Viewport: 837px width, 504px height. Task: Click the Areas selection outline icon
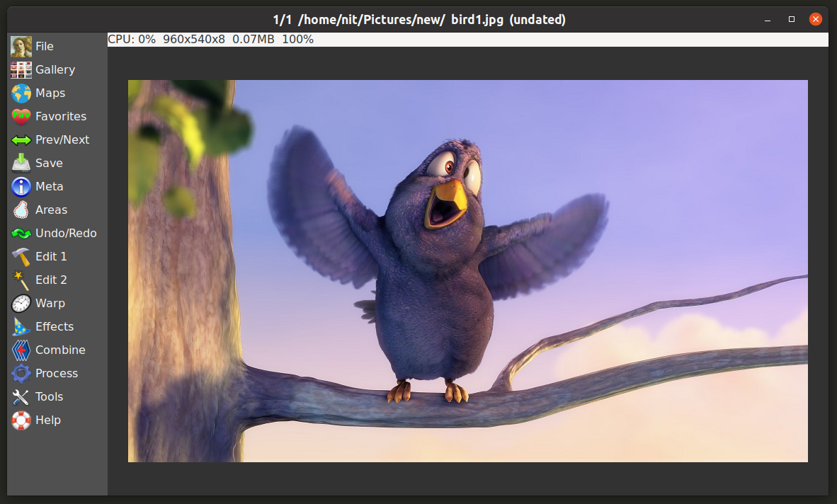click(21, 210)
